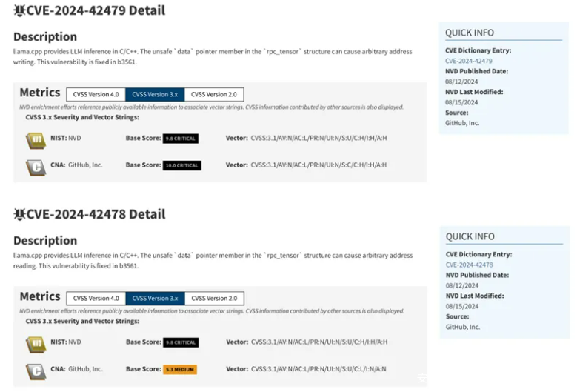Click the GitHub CNA icon under CVE-2024-42479
Image resolution: width=577 pixels, height=392 pixels.
36,165
